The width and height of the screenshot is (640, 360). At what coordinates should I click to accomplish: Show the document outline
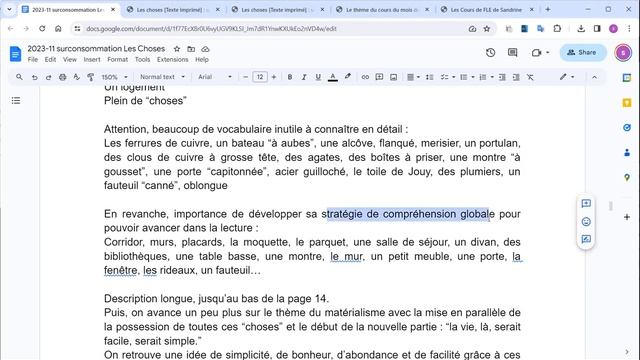tap(16, 100)
